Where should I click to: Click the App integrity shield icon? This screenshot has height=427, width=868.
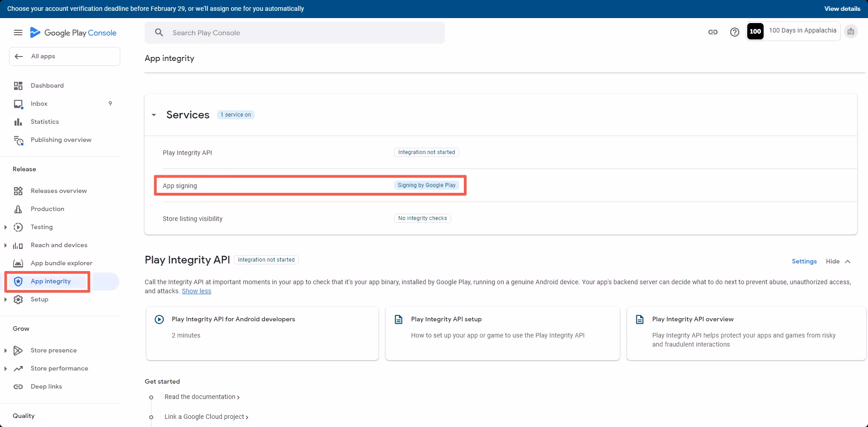pos(18,281)
